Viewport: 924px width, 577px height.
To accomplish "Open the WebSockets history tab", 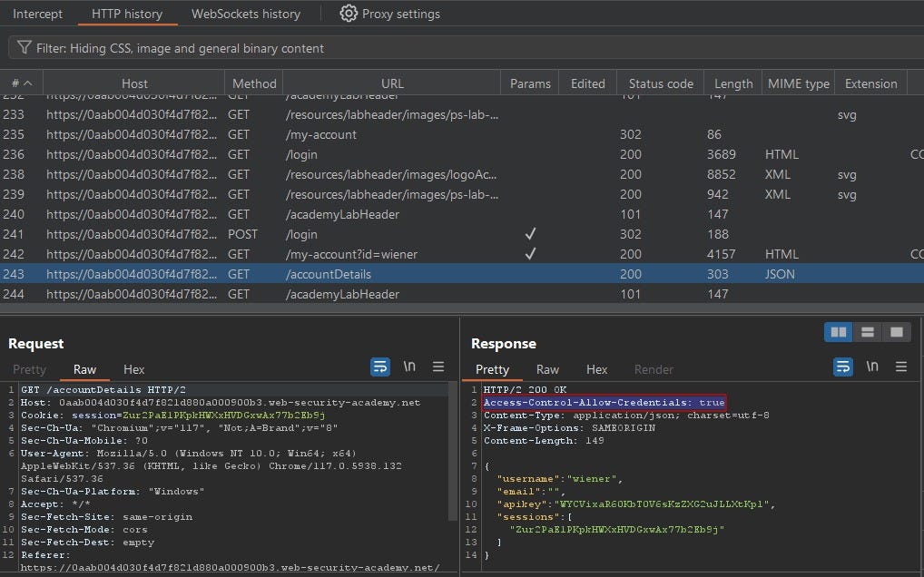I will 245,14.
